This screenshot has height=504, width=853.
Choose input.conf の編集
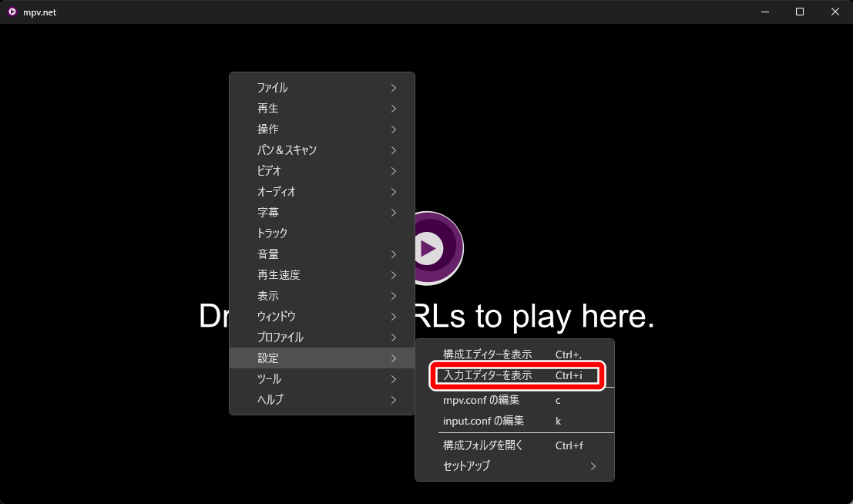click(515, 421)
